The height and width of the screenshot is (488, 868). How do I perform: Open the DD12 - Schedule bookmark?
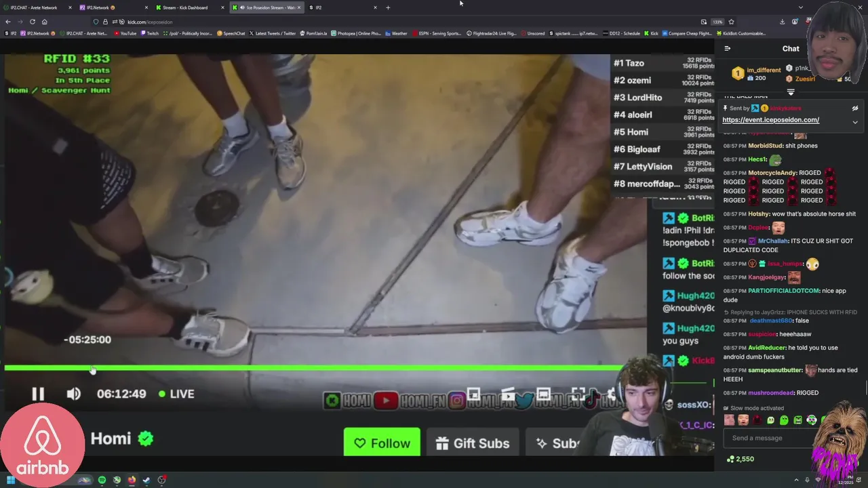point(620,33)
